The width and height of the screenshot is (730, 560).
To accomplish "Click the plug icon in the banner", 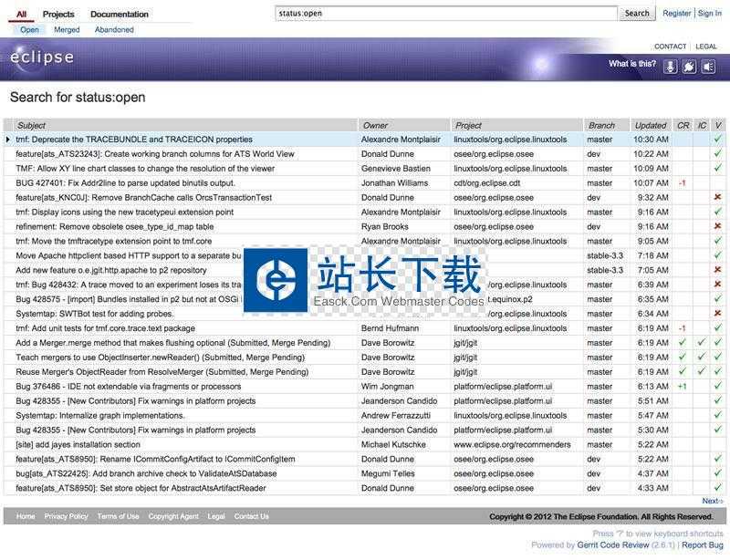I will pyautogui.click(x=689, y=67).
